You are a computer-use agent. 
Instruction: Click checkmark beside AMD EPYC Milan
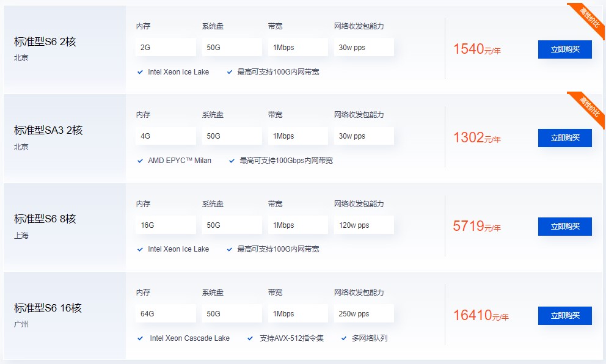click(x=141, y=161)
